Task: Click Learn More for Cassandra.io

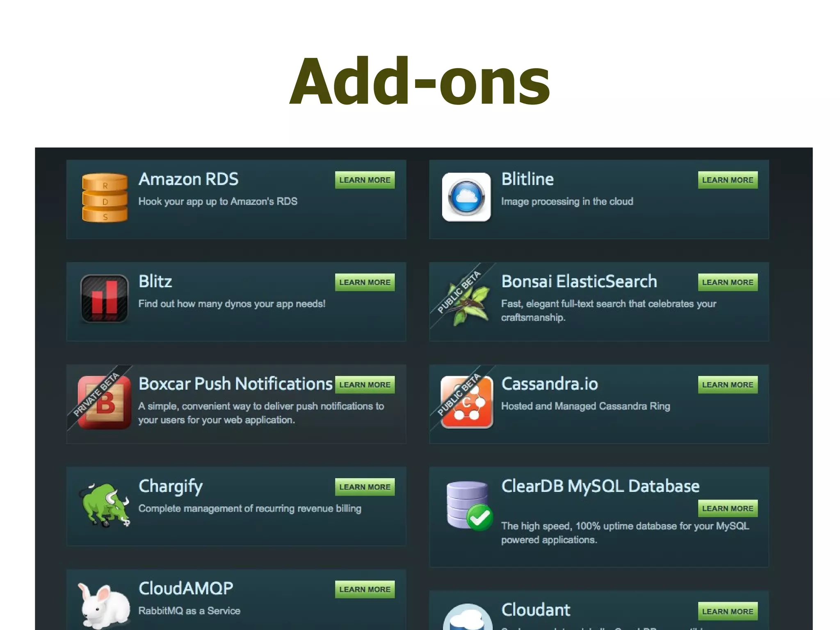Action: pos(728,385)
